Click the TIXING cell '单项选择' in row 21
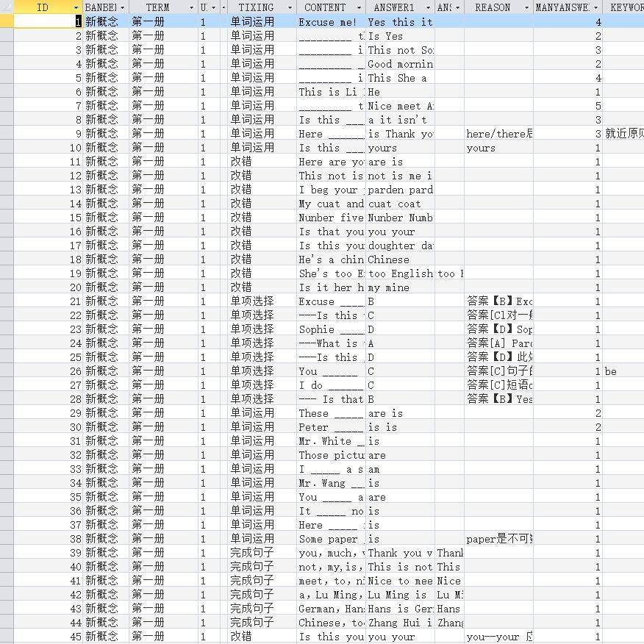The width and height of the screenshot is (644, 644). tap(262, 301)
